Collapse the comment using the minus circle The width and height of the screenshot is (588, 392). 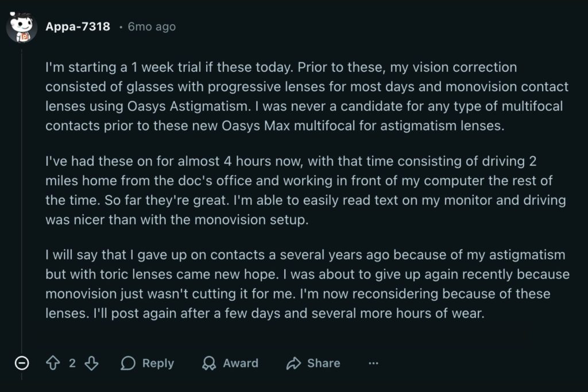pos(21,363)
